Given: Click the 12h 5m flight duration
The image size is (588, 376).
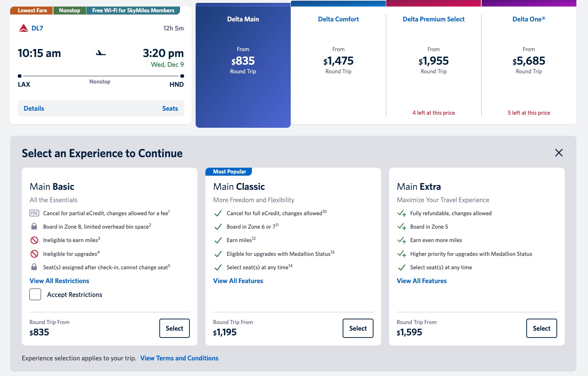Looking at the screenshot, I should point(173,28).
